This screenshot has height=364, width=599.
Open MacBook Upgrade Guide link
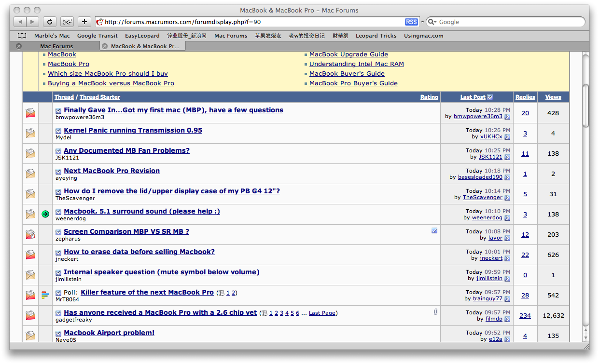click(x=348, y=54)
